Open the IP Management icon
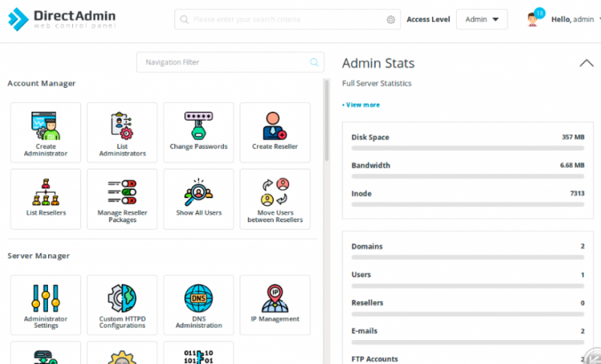 (275, 305)
